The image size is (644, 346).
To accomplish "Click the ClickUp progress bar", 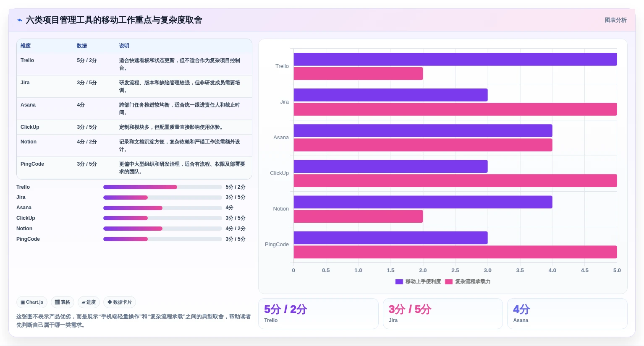I will pyautogui.click(x=162, y=218).
